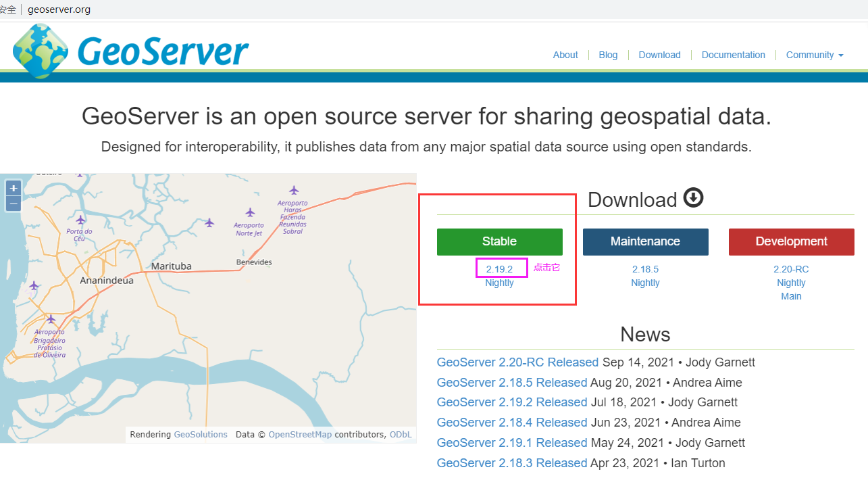
Task: Click the browser address bar showing geoserver.org
Action: [59, 9]
